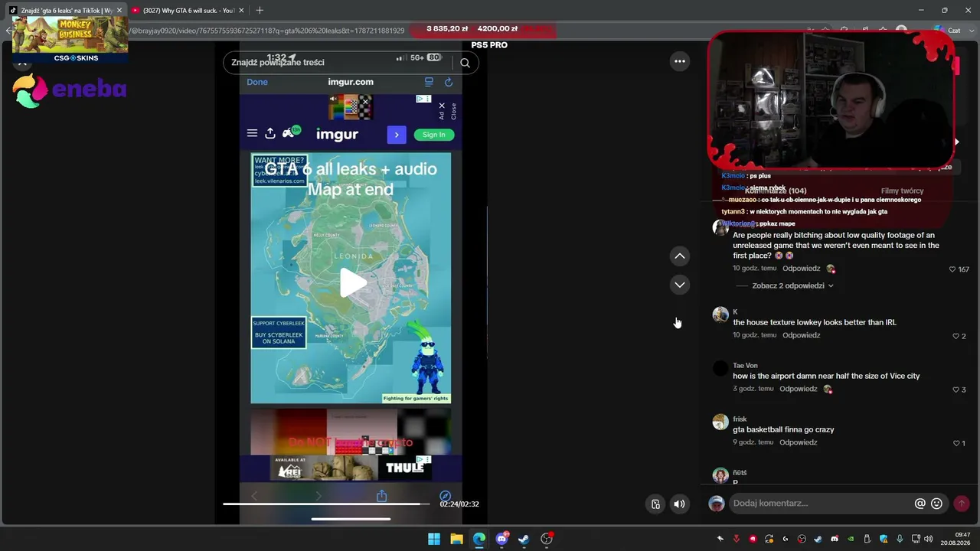The height and width of the screenshot is (551, 980).
Task: Click the 'Dodaj komentarz...' comment field
Action: [819, 504]
